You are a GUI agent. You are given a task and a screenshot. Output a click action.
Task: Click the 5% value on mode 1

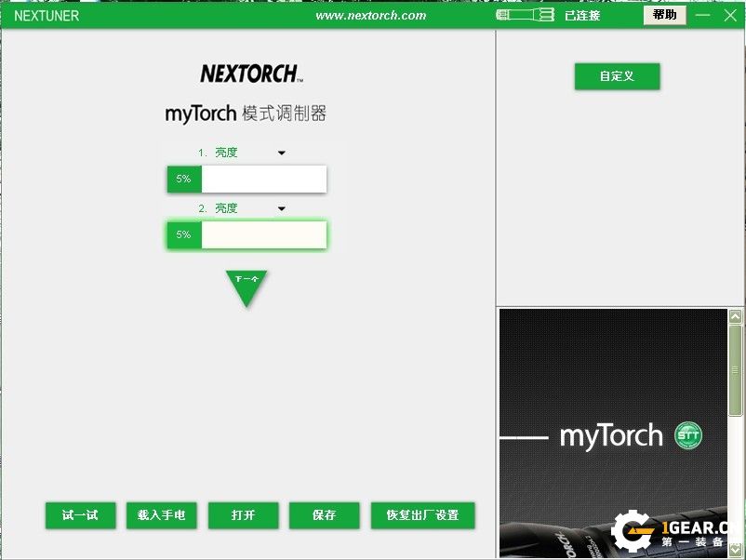[183, 179]
